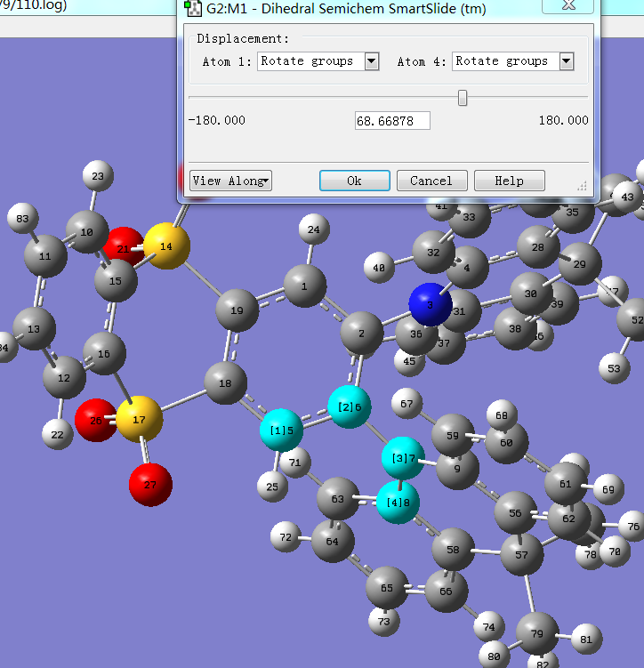Image resolution: width=644 pixels, height=668 pixels.
Task: Select cyan atom [2]6
Action: coord(350,406)
